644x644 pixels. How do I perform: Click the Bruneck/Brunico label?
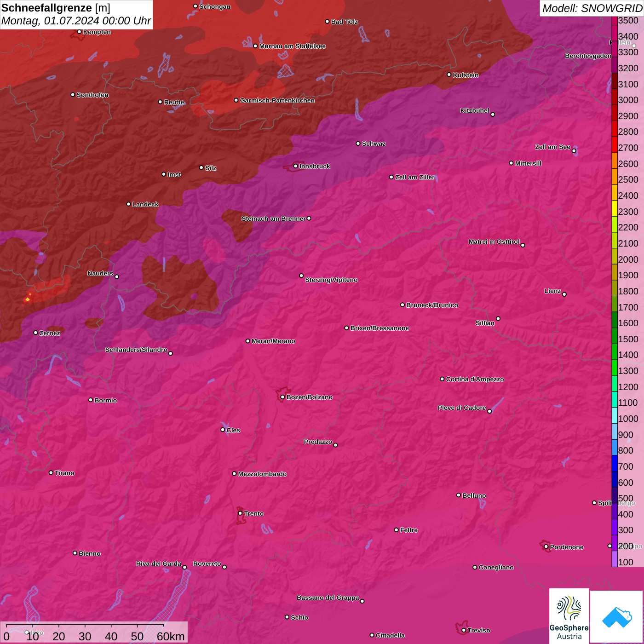(x=432, y=305)
